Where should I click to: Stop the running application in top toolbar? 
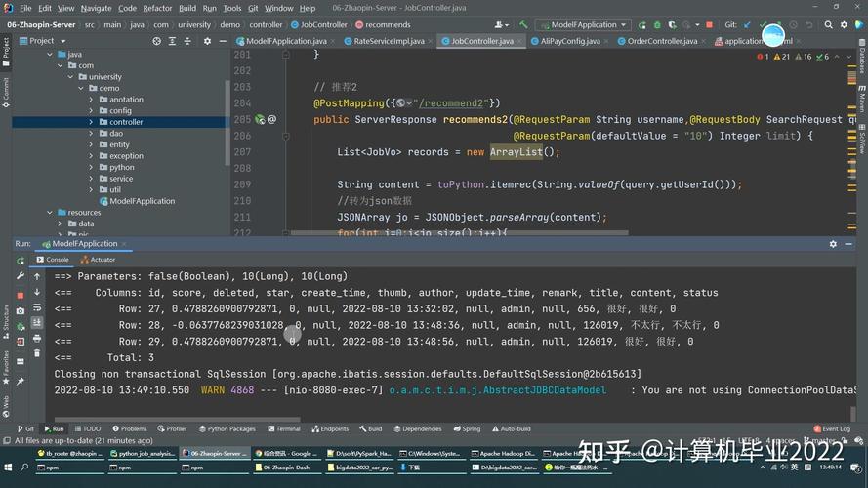click(x=710, y=24)
